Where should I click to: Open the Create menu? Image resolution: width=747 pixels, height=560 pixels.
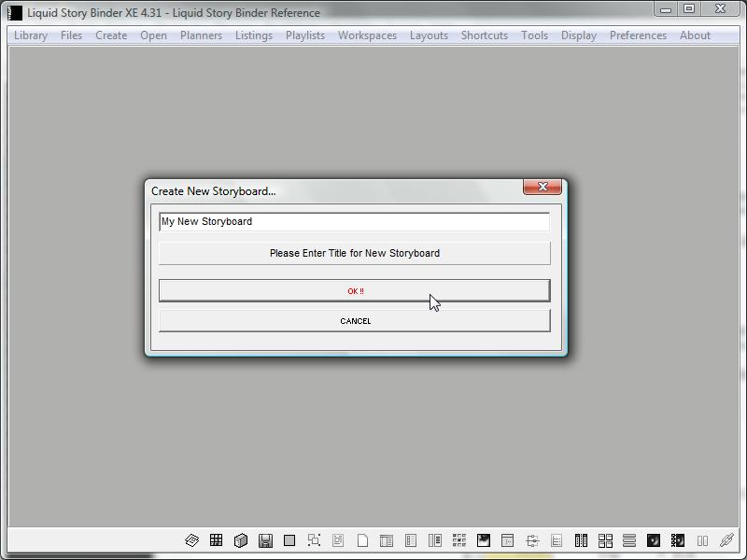click(111, 35)
